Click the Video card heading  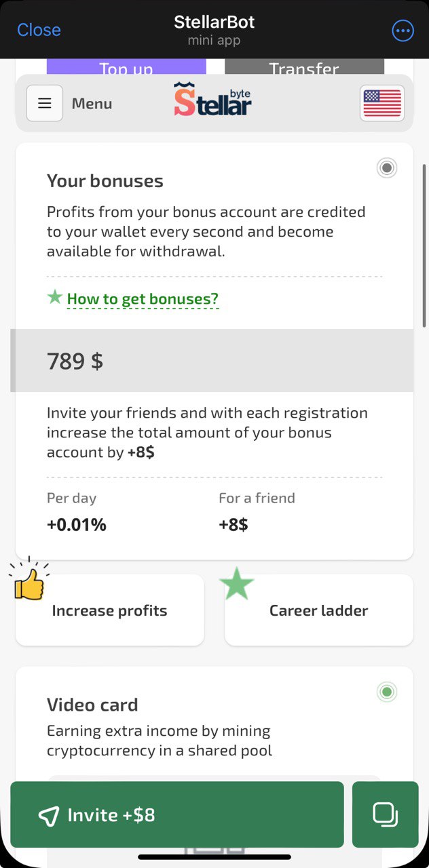(92, 705)
